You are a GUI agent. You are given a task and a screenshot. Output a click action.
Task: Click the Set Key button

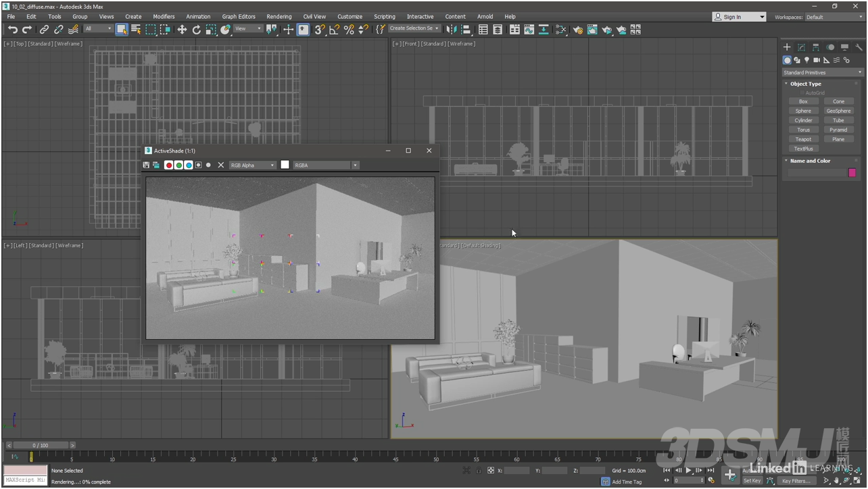(752, 481)
